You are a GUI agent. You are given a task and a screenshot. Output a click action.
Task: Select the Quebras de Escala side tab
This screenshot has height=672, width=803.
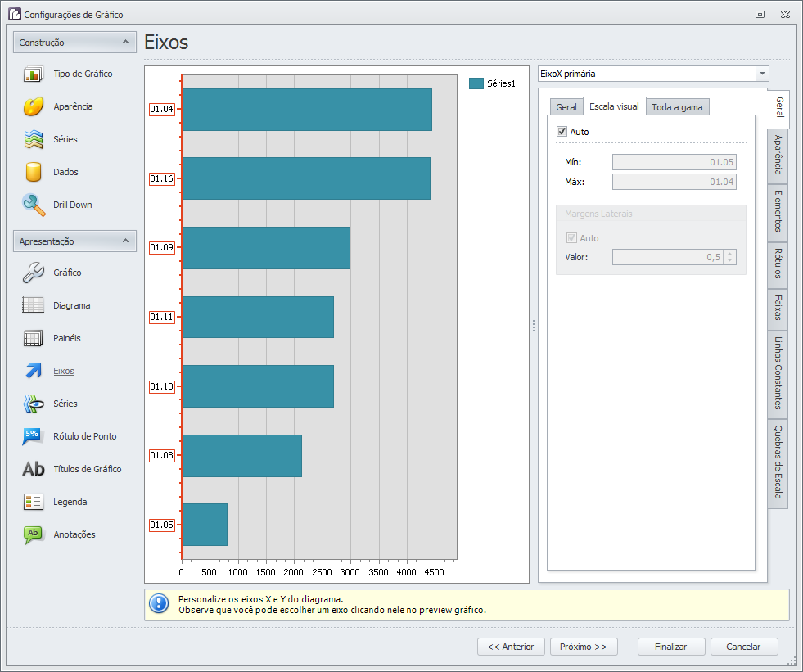[778, 463]
